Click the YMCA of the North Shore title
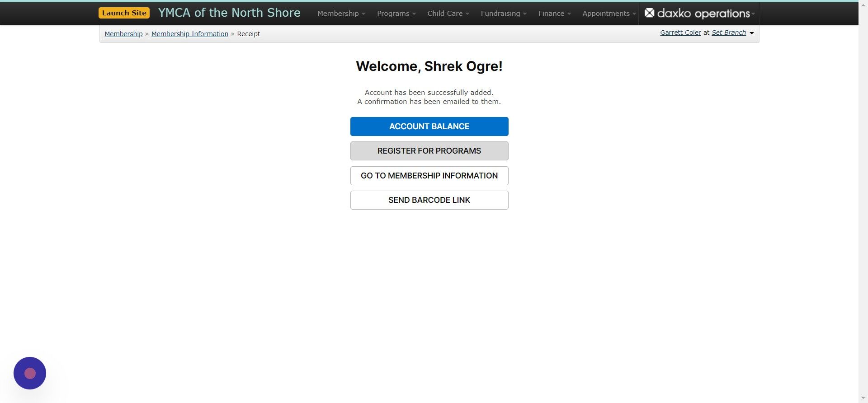The width and height of the screenshot is (868, 403). point(229,13)
